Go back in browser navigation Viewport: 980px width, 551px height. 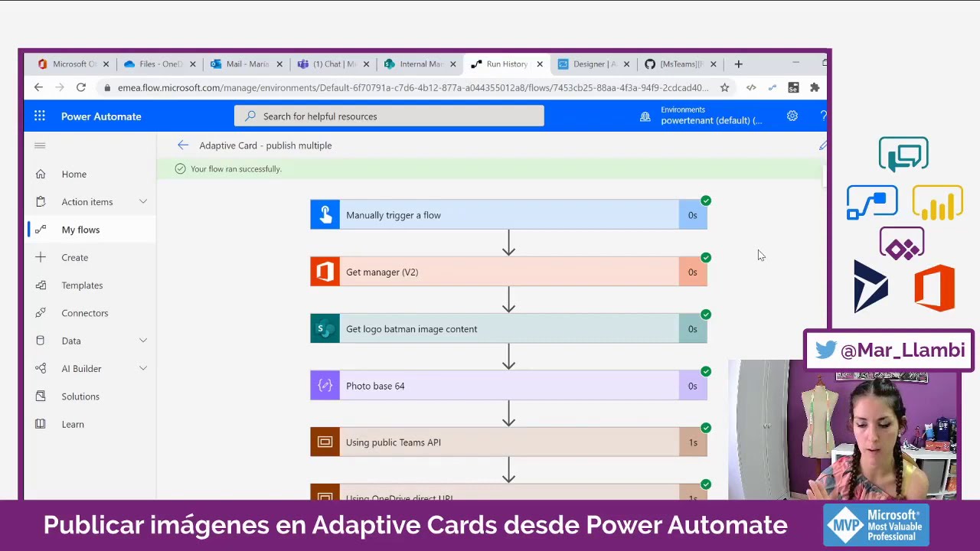coord(38,88)
